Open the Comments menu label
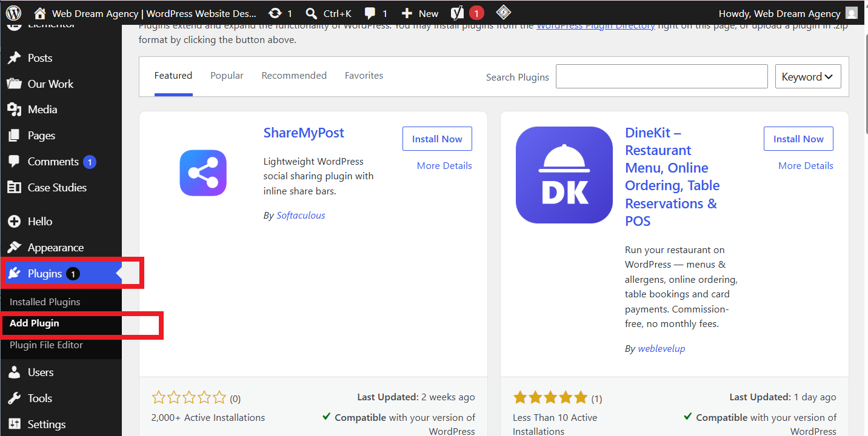This screenshot has width=868, height=436. 53,162
